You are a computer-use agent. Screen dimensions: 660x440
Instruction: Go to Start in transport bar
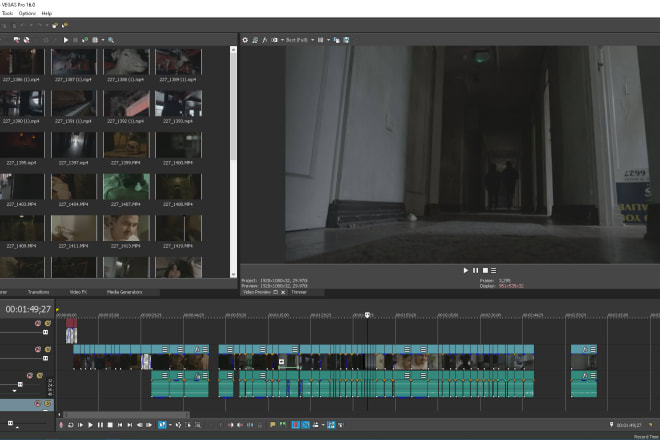[x=120, y=425]
